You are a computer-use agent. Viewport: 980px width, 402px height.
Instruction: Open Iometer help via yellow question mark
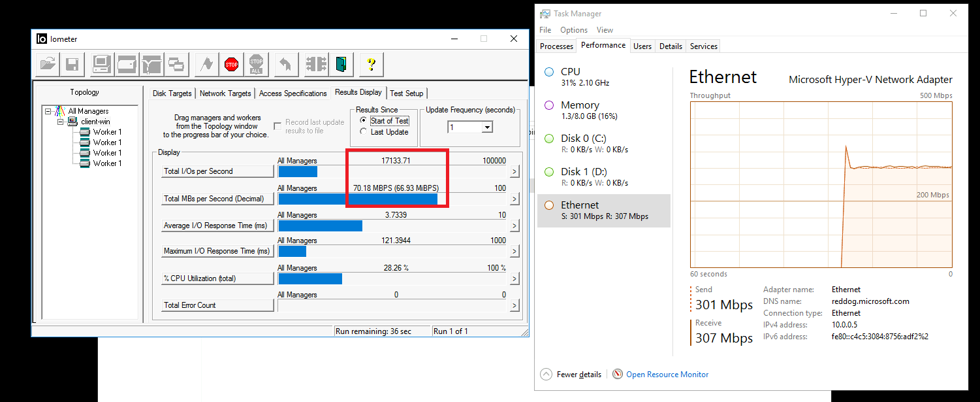(371, 64)
